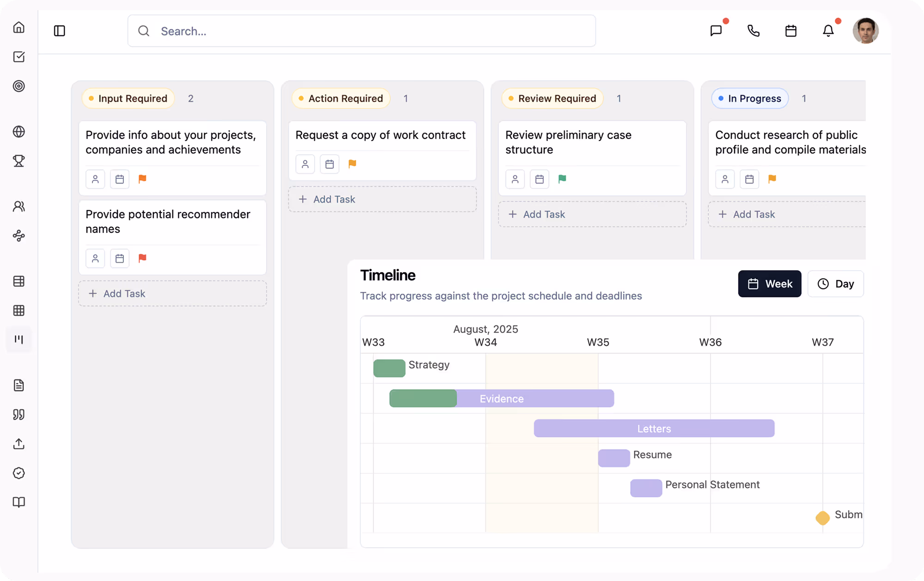The image size is (924, 581).
Task: Click the trophy icon in sidebar
Action: [x=19, y=161]
